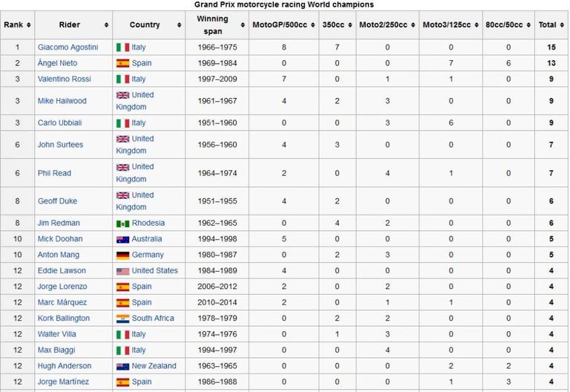
Task: Click John Surtees's winning span cell 1956–1960
Action: (x=217, y=145)
